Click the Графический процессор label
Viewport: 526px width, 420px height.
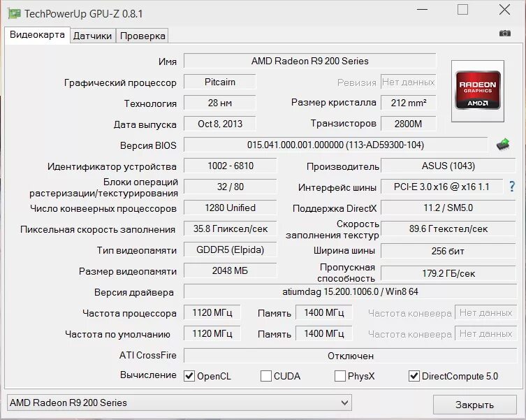tap(120, 83)
